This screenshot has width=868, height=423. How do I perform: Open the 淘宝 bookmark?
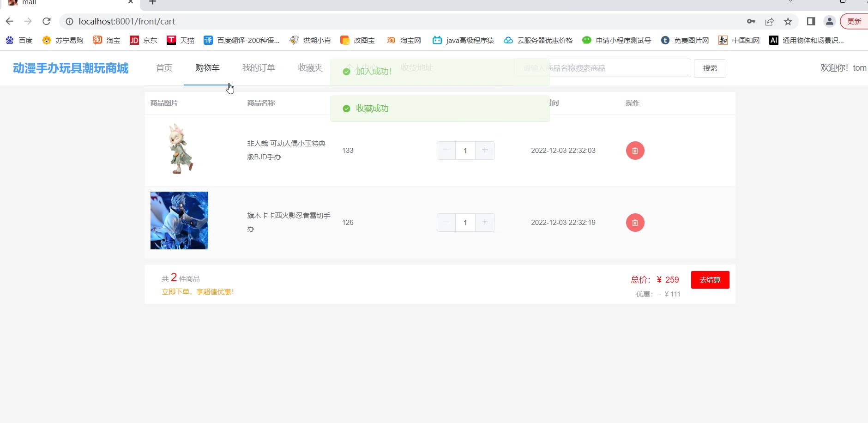click(x=106, y=41)
